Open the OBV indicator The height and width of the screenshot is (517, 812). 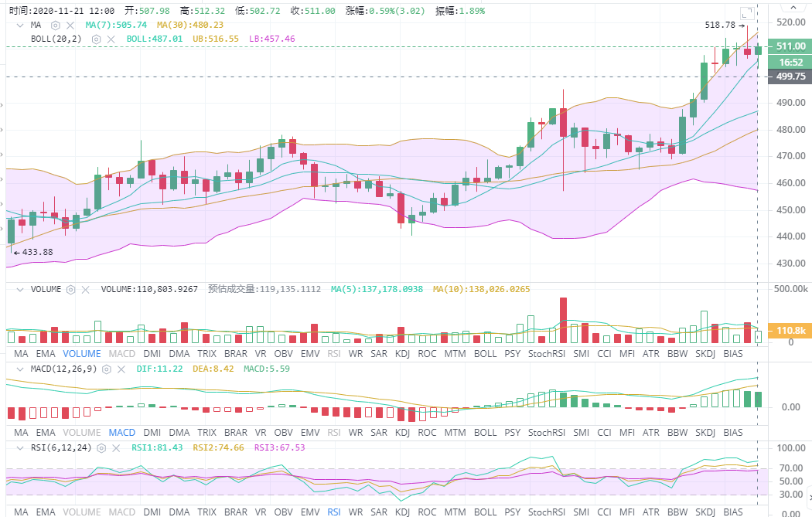(283, 354)
